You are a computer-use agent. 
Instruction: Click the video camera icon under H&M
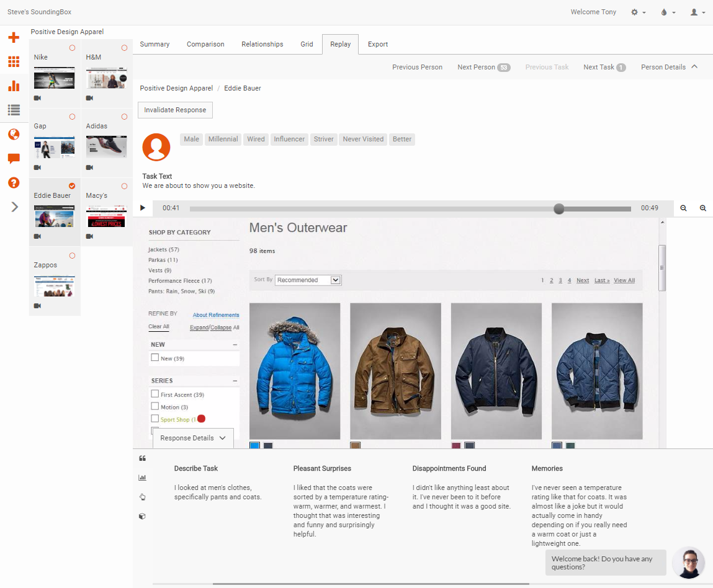[89, 98]
